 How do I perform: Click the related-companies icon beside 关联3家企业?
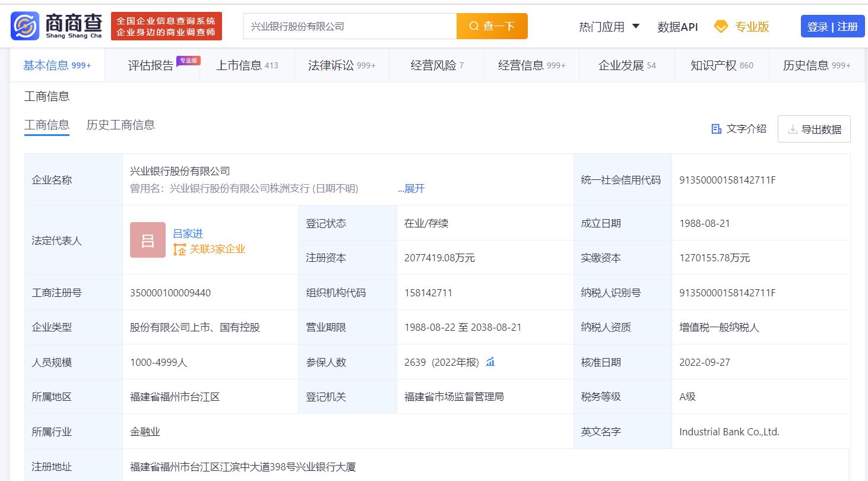(x=179, y=249)
